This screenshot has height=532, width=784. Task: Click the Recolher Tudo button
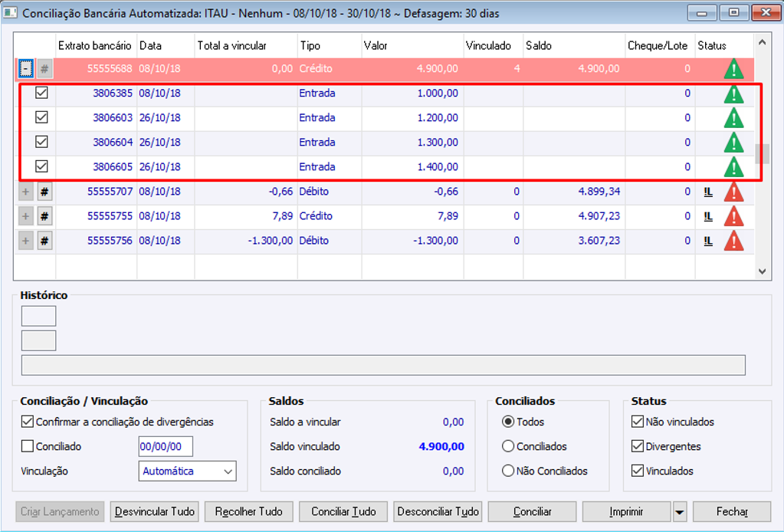click(248, 512)
